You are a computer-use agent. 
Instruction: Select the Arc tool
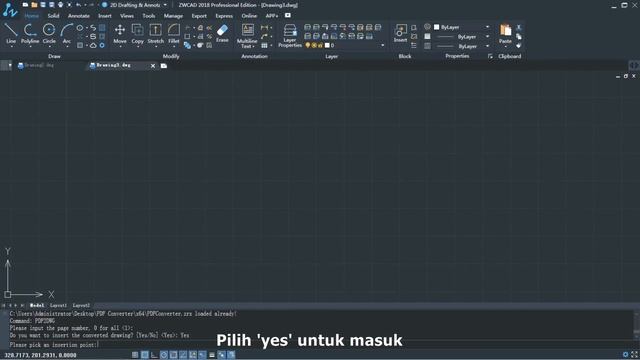point(67,33)
